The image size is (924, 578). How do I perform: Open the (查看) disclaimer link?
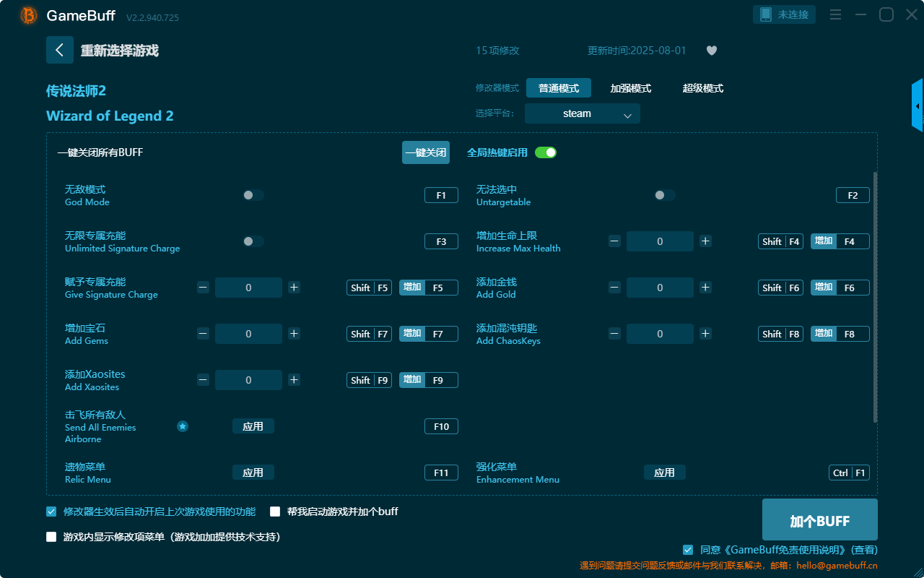864,550
